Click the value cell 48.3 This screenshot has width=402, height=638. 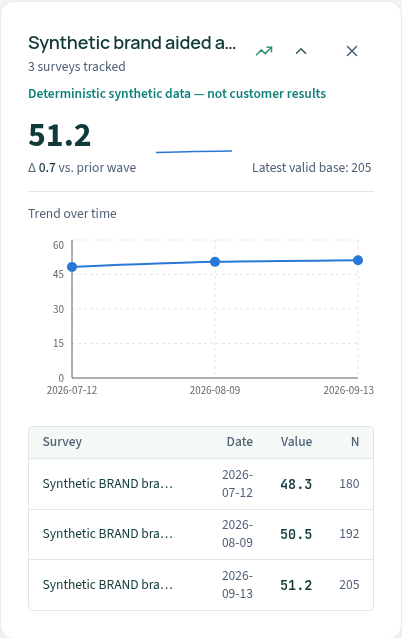pyautogui.click(x=296, y=484)
